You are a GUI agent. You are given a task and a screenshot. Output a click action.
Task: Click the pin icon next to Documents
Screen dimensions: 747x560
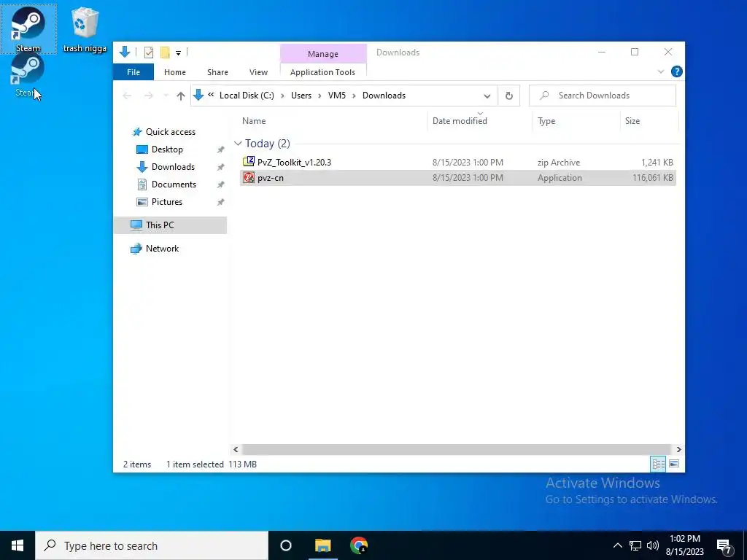click(x=220, y=184)
